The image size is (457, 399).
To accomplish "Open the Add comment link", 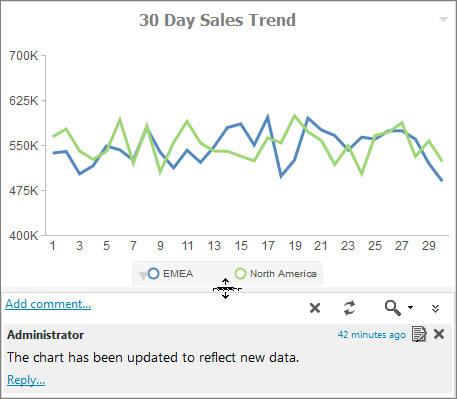I will (x=48, y=304).
